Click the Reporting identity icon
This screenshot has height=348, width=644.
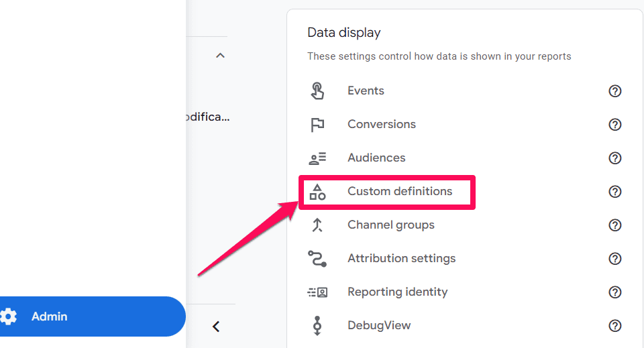pyautogui.click(x=317, y=292)
